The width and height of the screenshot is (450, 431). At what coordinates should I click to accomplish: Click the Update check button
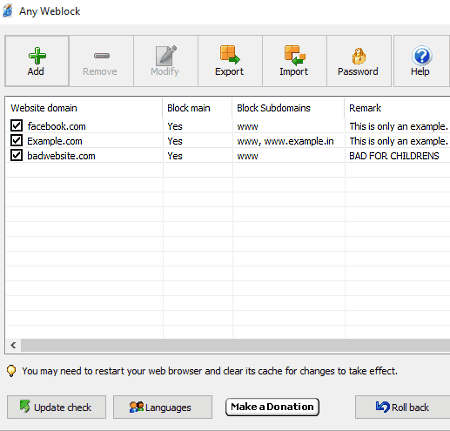click(56, 407)
